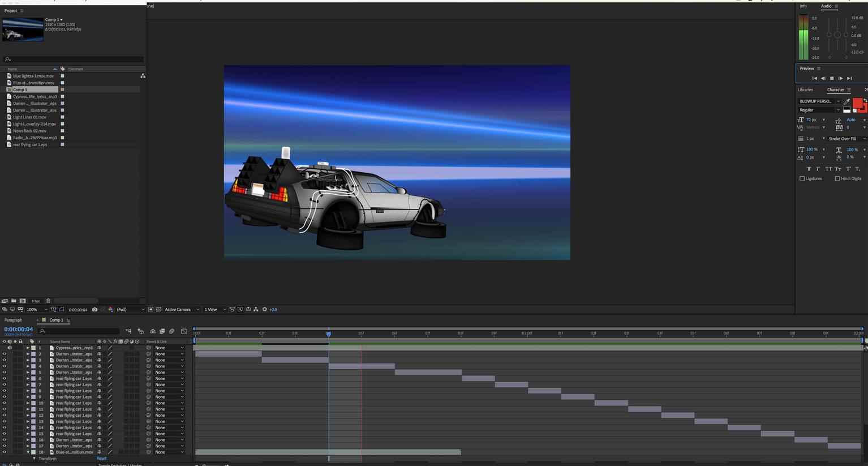The image size is (868, 466).
Task: Open the composition flowchart icon in viewer toolbar
Action: 256,309
